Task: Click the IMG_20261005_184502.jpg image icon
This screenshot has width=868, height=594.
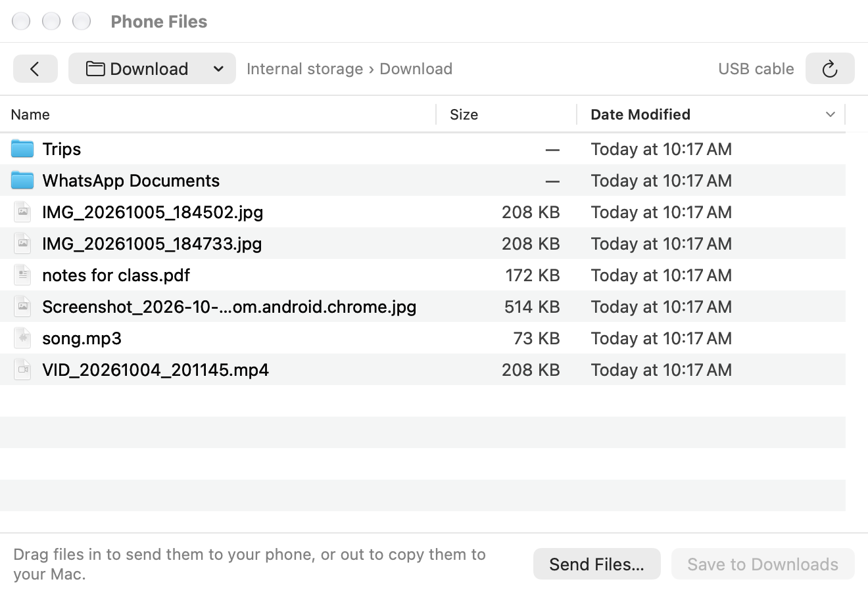Action: (x=23, y=212)
